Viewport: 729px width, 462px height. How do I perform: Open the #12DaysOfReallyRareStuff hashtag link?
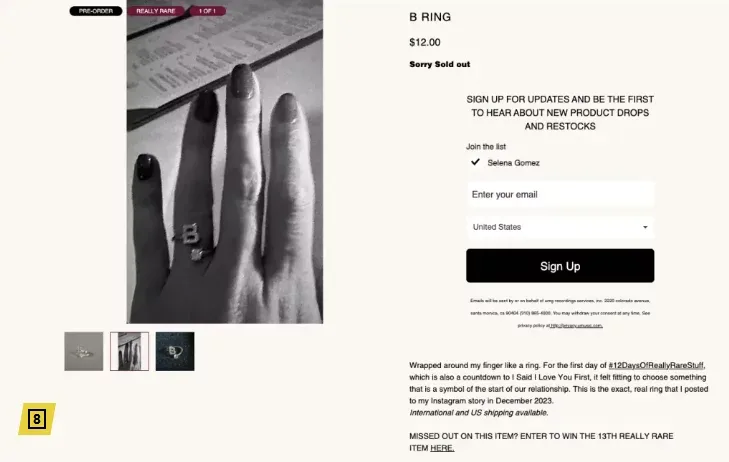pyautogui.click(x=656, y=365)
